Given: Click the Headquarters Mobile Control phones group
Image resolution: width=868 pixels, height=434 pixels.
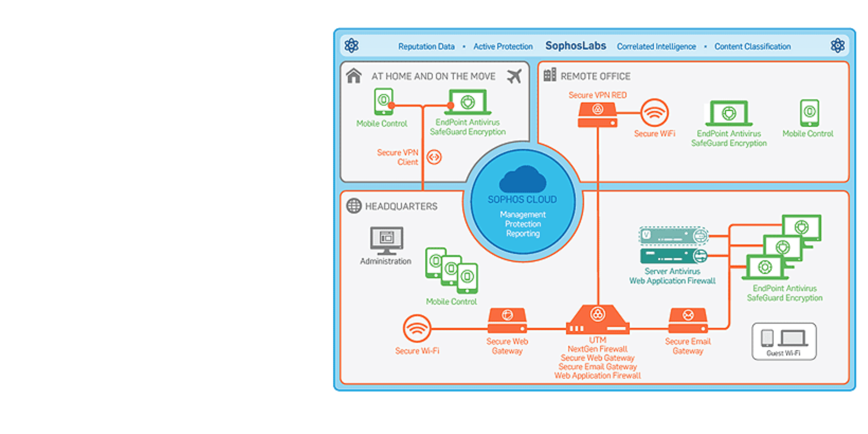Looking at the screenshot, I should point(452,271).
